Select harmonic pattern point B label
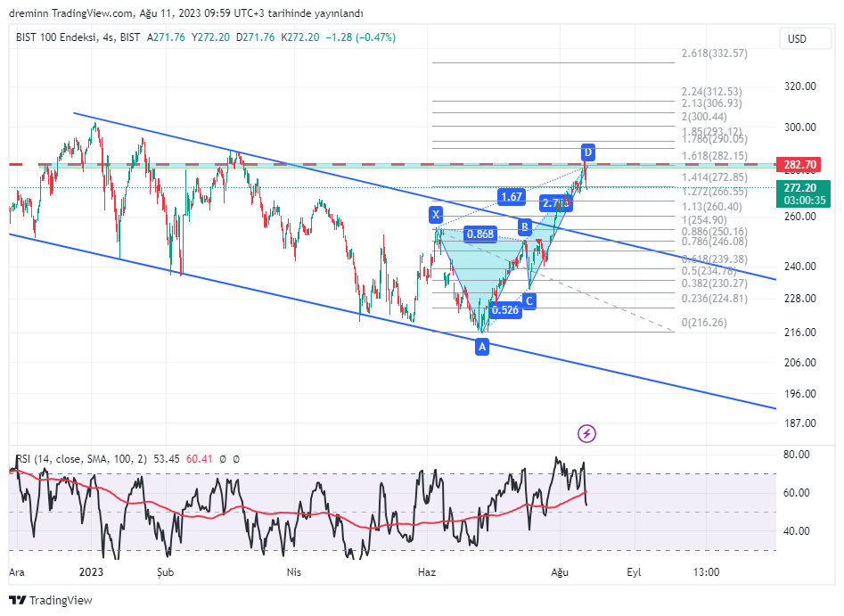Screen dimensions: 844x616 coord(525,226)
